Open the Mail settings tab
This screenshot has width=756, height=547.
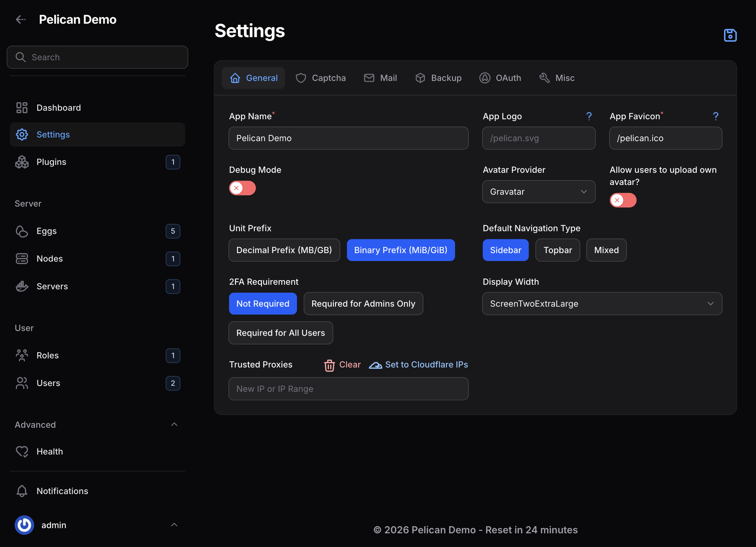tap(380, 78)
